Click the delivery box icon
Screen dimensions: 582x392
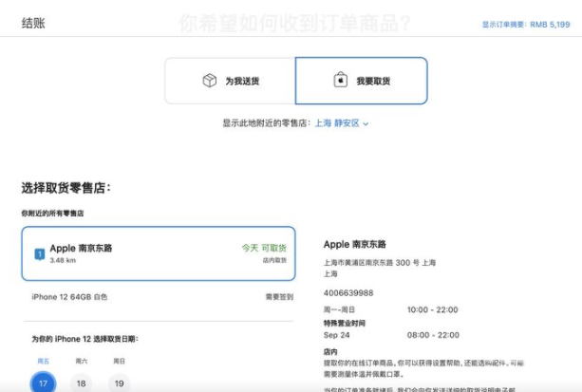pos(210,81)
